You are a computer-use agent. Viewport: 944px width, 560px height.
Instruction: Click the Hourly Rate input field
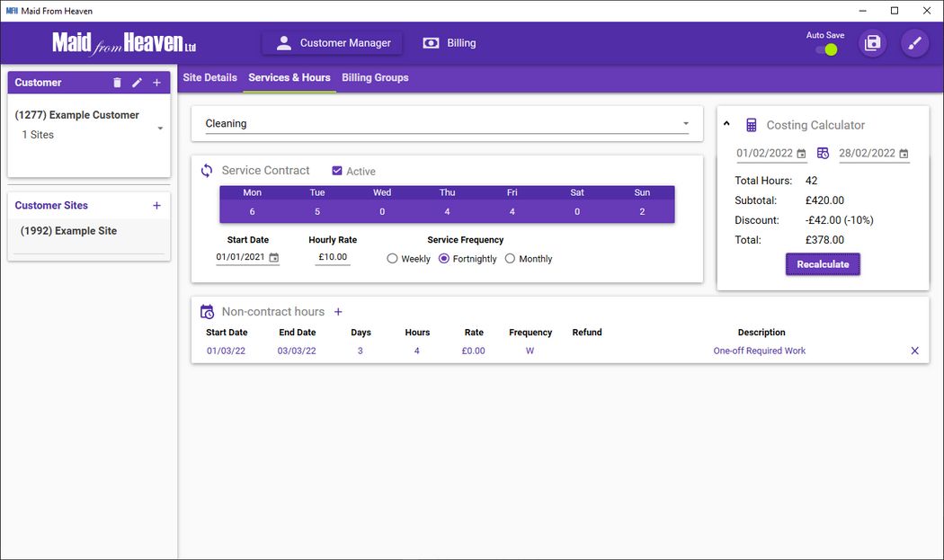(333, 257)
